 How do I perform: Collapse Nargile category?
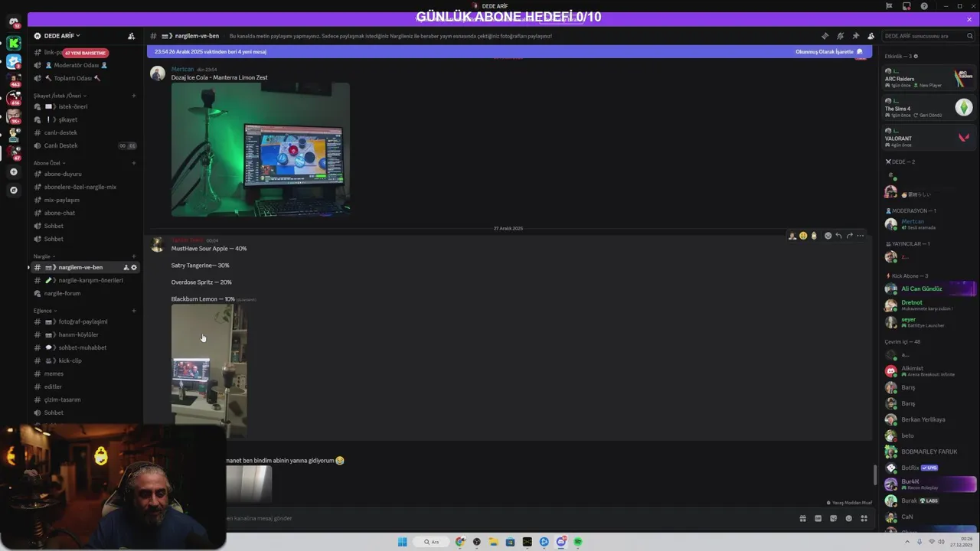pyautogui.click(x=44, y=256)
